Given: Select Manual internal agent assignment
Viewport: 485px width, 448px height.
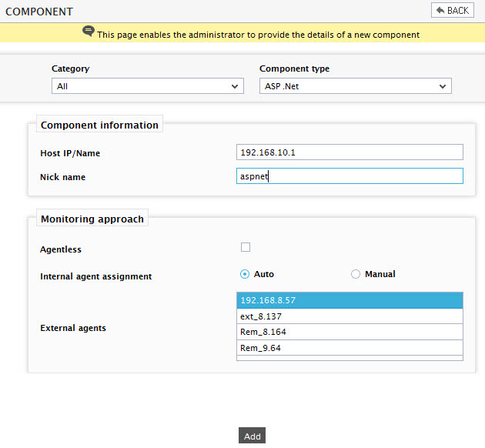Looking at the screenshot, I should (x=356, y=274).
